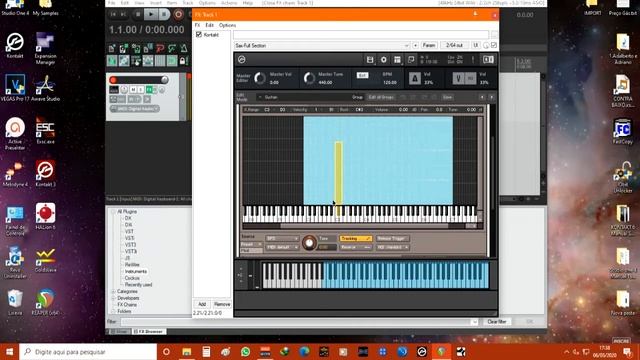Toggle REAPER item grouping toolbar icon

(124, 61)
